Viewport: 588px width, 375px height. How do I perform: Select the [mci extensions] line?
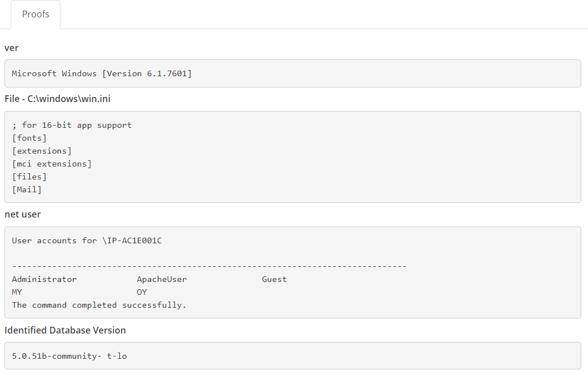[52, 163]
